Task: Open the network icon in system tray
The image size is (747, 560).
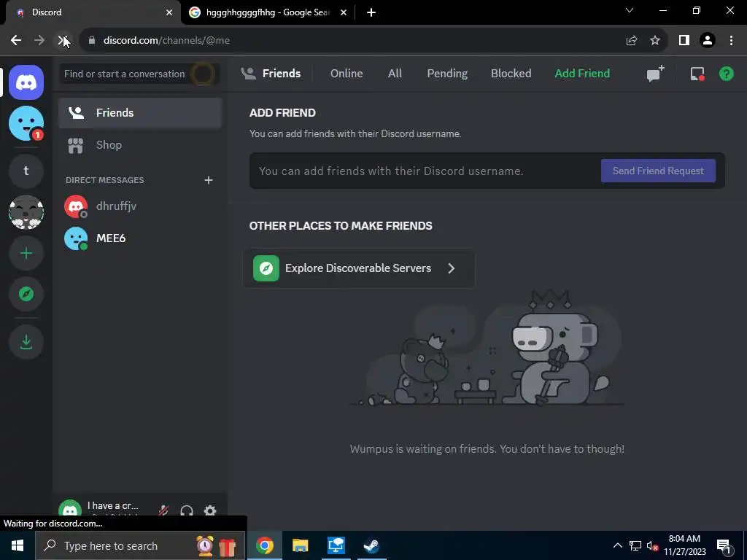Action: pyautogui.click(x=635, y=545)
